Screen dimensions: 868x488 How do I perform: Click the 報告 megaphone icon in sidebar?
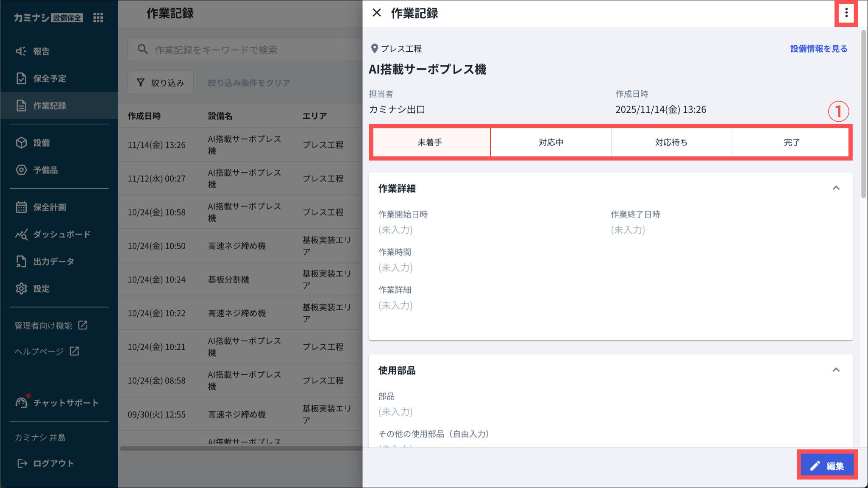click(21, 51)
